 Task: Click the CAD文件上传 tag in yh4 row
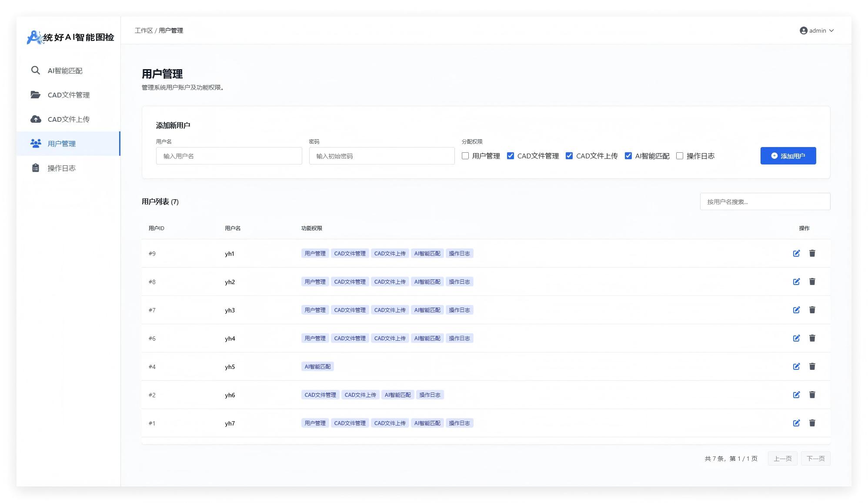(x=390, y=338)
